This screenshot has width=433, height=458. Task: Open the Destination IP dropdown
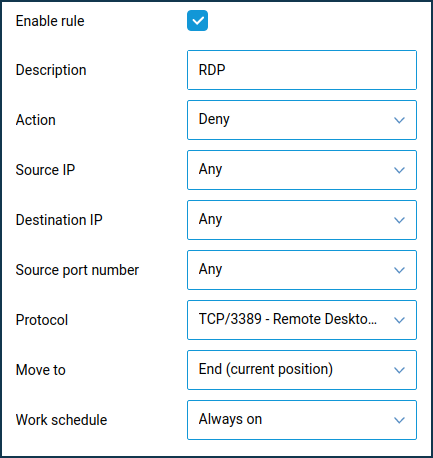pyautogui.click(x=302, y=220)
